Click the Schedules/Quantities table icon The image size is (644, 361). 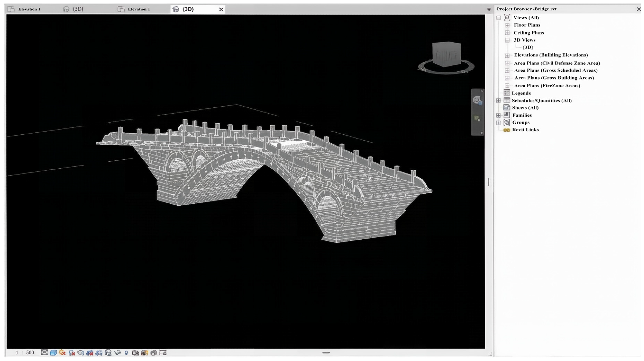[x=507, y=100]
